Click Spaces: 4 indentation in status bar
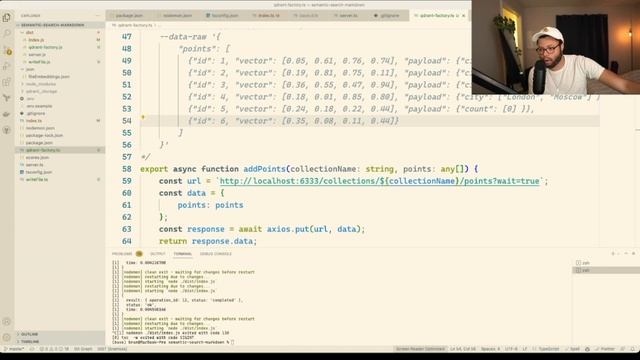Screen dimensions: 640x360 [x=490, y=349]
